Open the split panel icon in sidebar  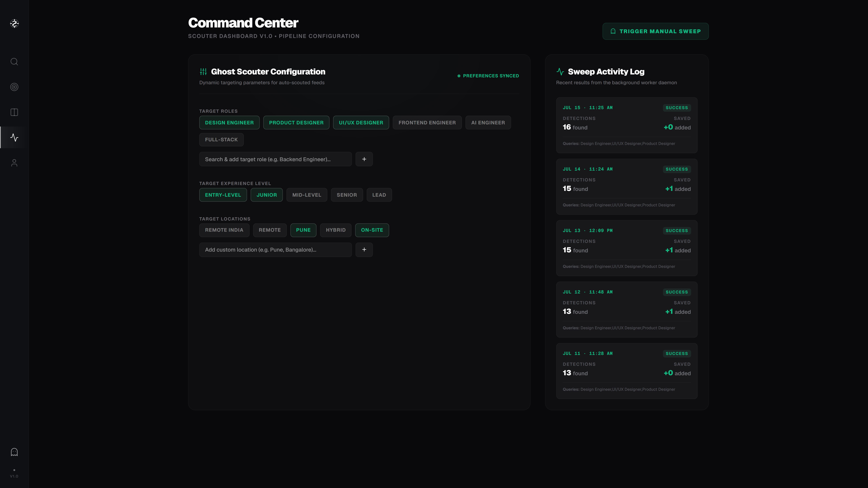[14, 112]
